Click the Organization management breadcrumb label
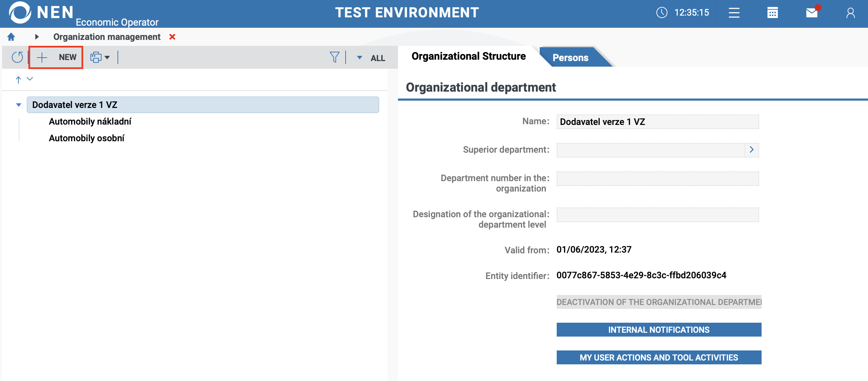Image resolution: width=868 pixels, height=381 pixels. point(107,37)
